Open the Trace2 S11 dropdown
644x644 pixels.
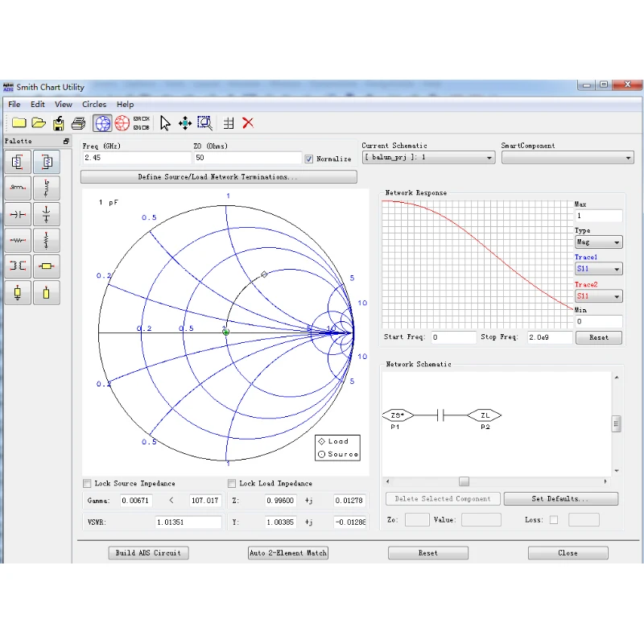pos(598,297)
